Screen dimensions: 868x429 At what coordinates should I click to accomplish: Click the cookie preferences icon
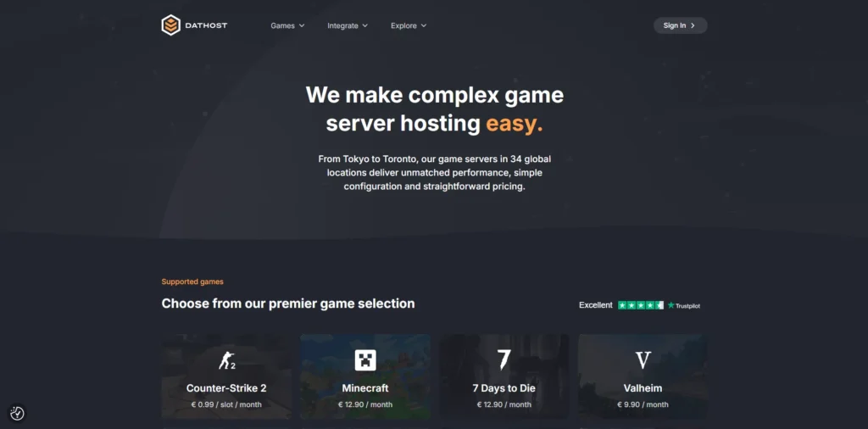coord(17,413)
